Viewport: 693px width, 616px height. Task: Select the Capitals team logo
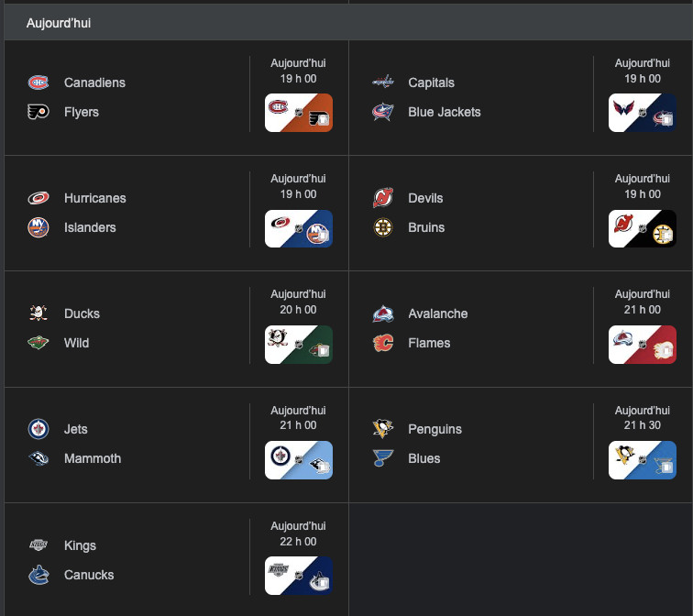click(x=382, y=82)
